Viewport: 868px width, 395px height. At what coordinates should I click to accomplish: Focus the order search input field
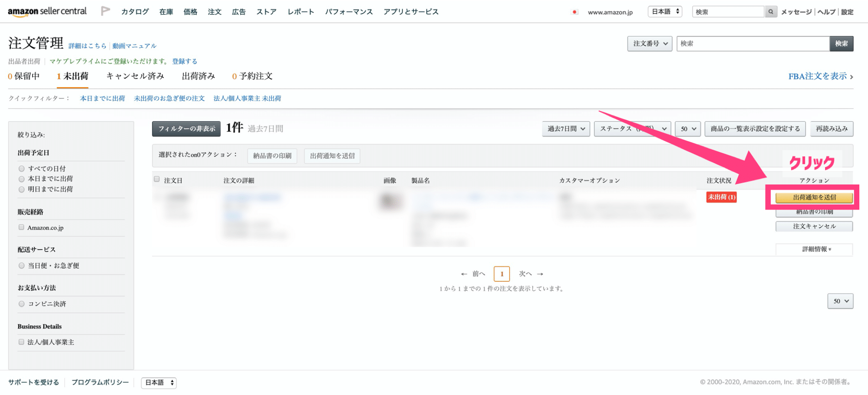753,43
